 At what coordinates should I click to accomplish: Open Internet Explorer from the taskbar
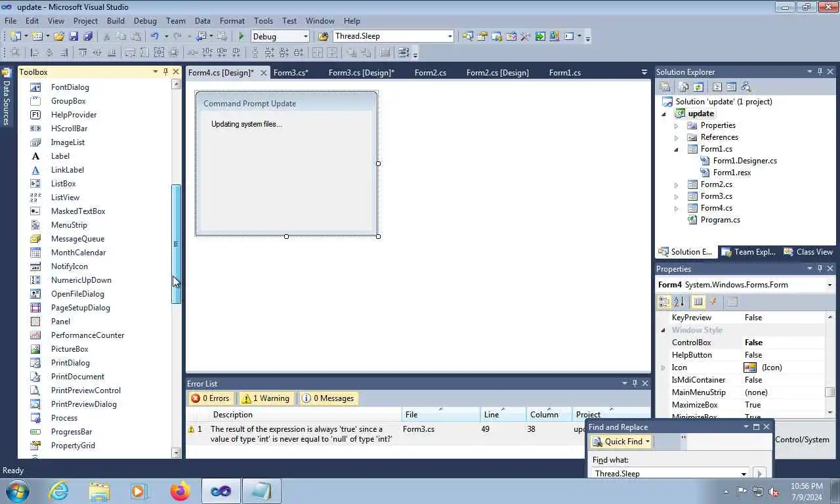tap(59, 491)
